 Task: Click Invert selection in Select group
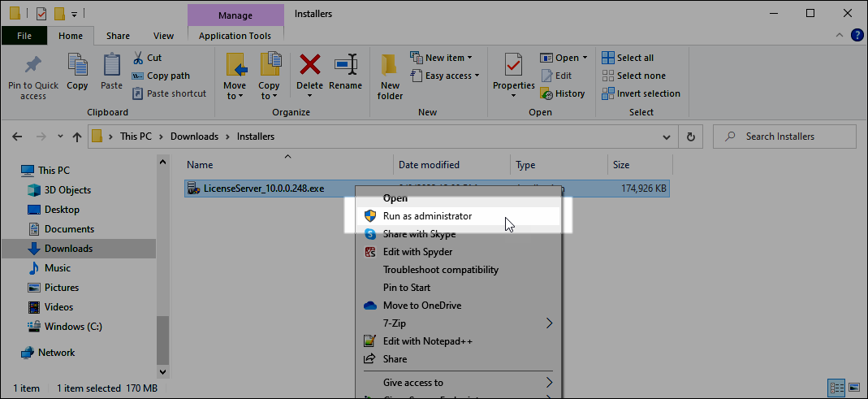[641, 93]
